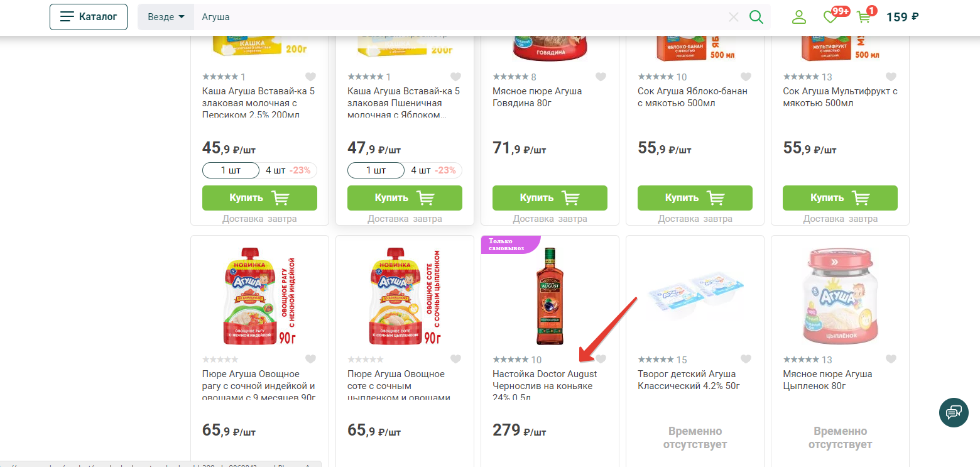This screenshot has height=467, width=980.
Task: Select 1 шт option for 47,9 ₽ Каша
Action: [x=376, y=170]
